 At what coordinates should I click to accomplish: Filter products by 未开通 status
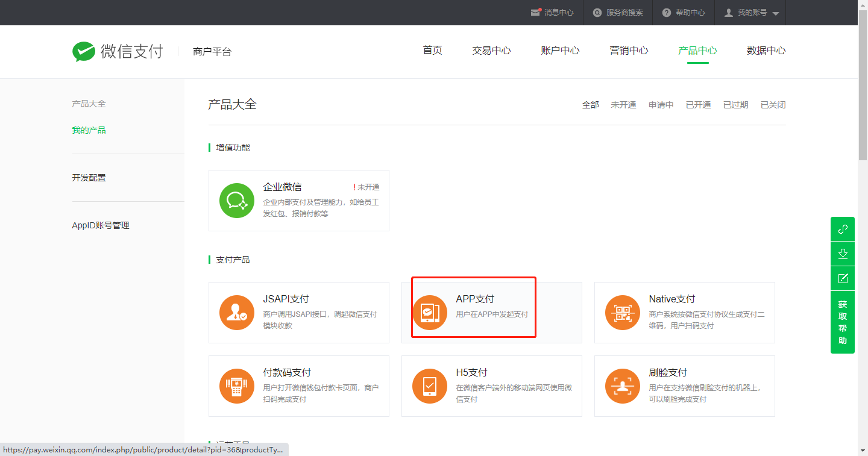(x=623, y=105)
